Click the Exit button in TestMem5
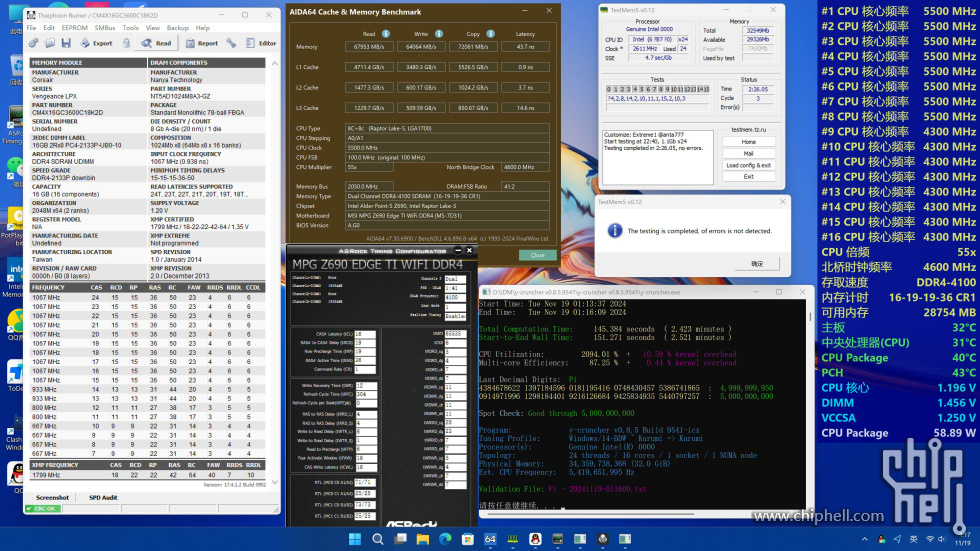The height and width of the screenshot is (551, 980). tap(749, 177)
